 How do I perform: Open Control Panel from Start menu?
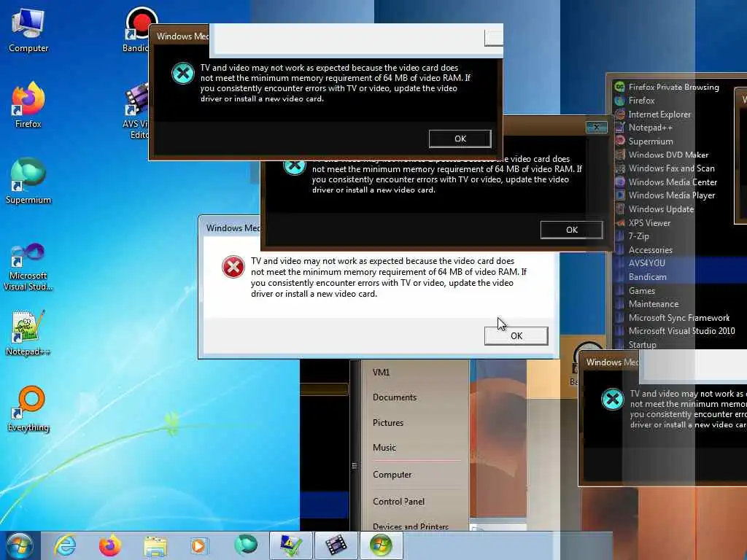[398, 502]
